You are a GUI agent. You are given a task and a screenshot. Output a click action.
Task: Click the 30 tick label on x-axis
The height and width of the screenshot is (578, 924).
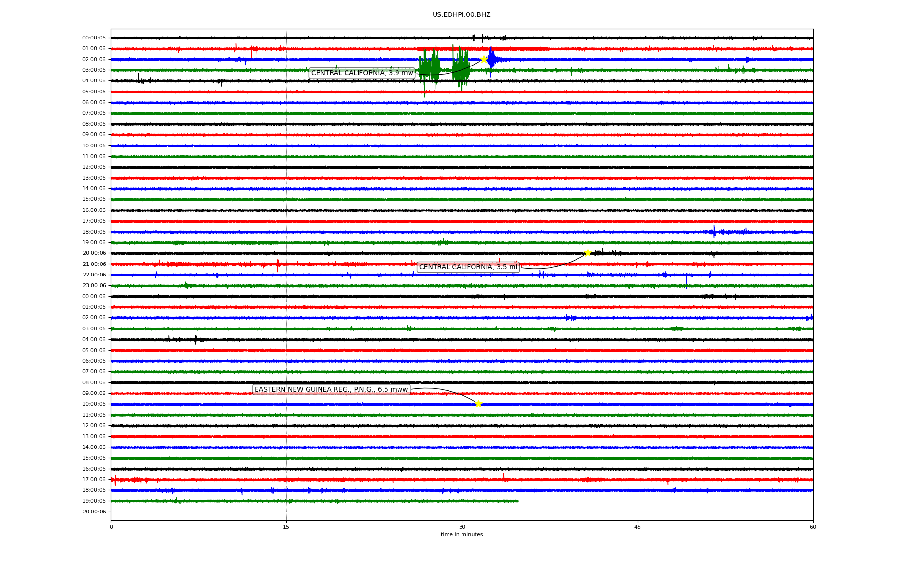pyautogui.click(x=462, y=527)
